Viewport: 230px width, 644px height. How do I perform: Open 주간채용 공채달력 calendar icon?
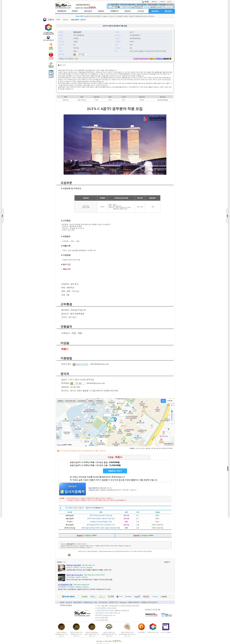pos(51,74)
